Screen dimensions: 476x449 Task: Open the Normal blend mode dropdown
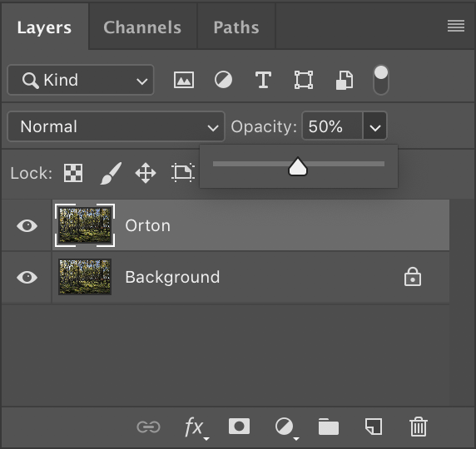pyautogui.click(x=116, y=126)
